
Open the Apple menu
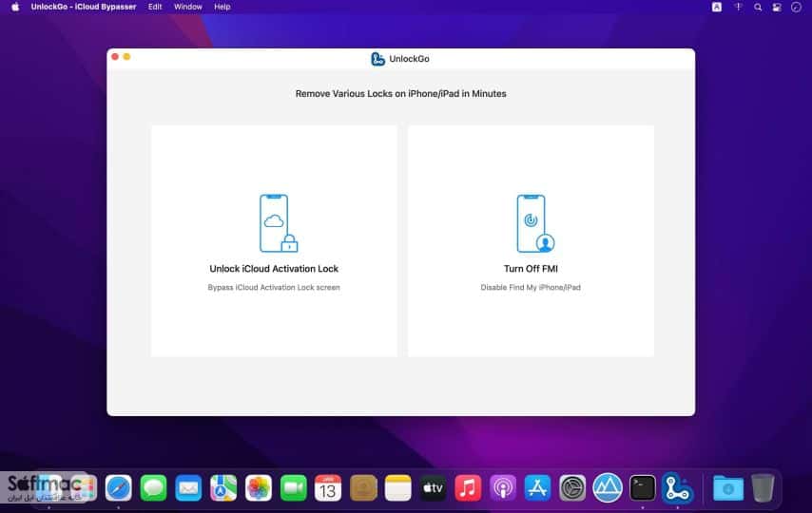[x=15, y=7]
